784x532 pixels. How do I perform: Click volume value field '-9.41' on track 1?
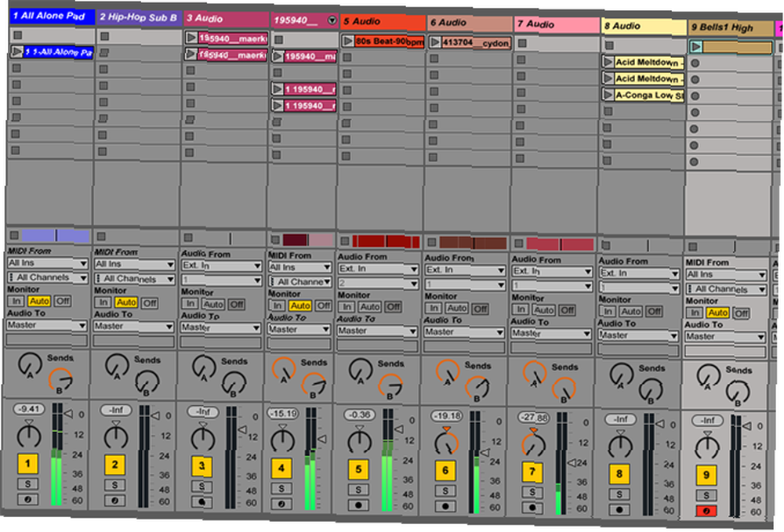(29, 409)
